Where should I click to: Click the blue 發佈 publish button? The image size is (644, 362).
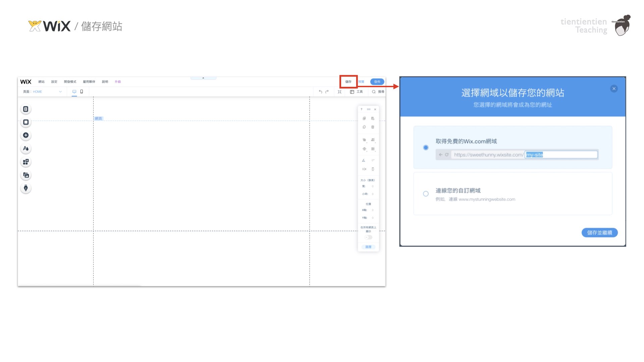tap(377, 82)
